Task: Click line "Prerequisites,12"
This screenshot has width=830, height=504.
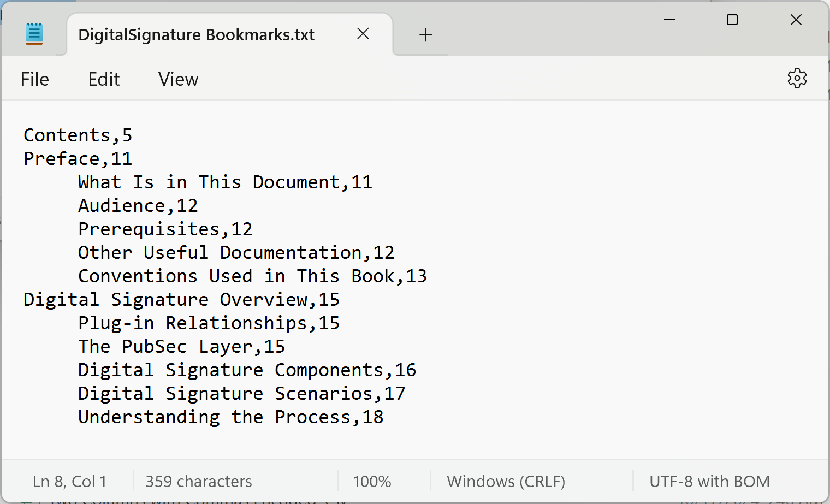Action: click(165, 229)
